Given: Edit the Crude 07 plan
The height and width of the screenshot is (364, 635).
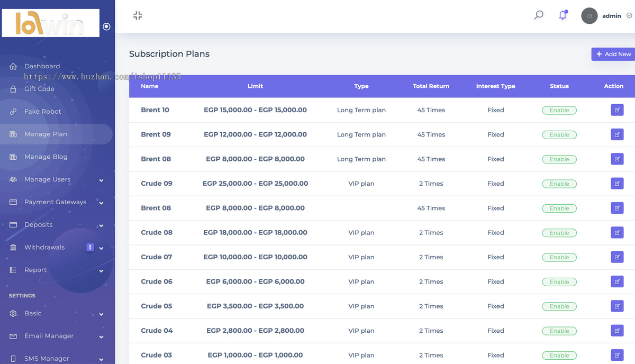Looking at the screenshot, I should coord(617,257).
